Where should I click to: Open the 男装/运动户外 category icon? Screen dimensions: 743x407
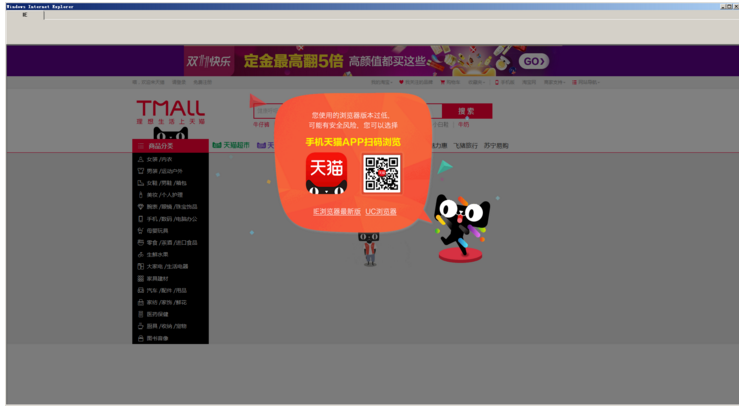140,171
